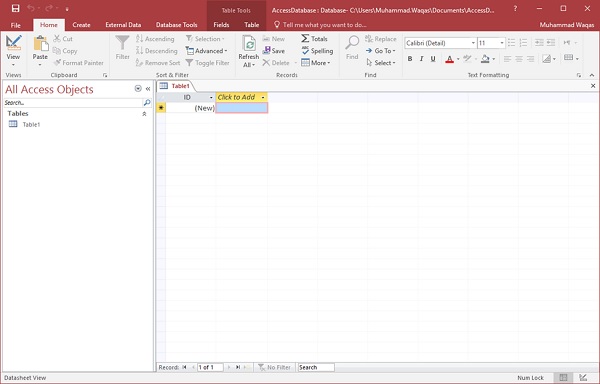Toggle Underline text formatting
600x384 pixels.
(433, 59)
